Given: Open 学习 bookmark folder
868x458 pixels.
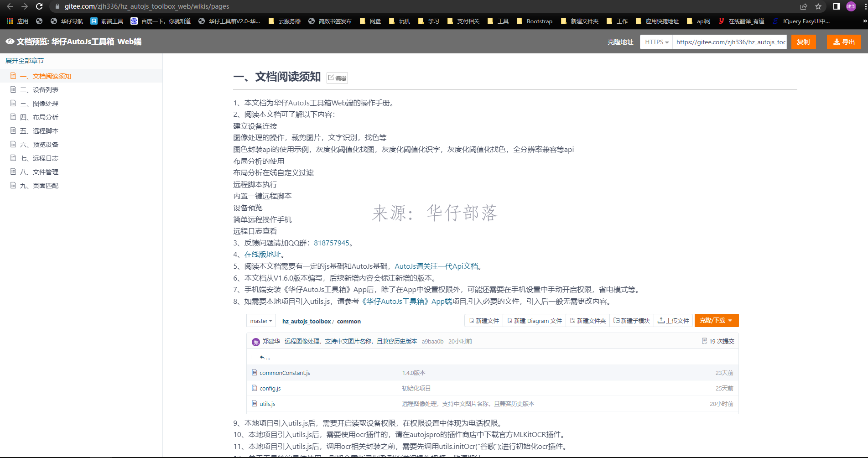Looking at the screenshot, I should (428, 21).
